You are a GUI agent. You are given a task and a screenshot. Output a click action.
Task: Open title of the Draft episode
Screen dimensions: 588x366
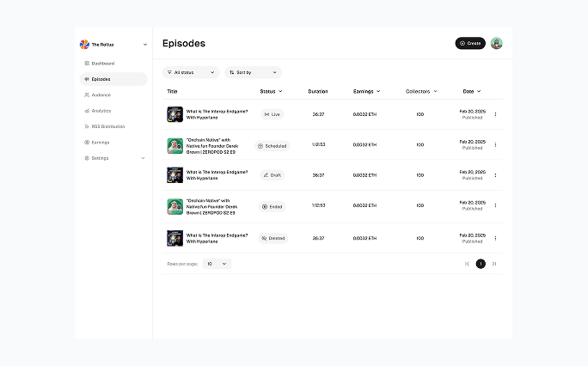pyautogui.click(x=217, y=175)
